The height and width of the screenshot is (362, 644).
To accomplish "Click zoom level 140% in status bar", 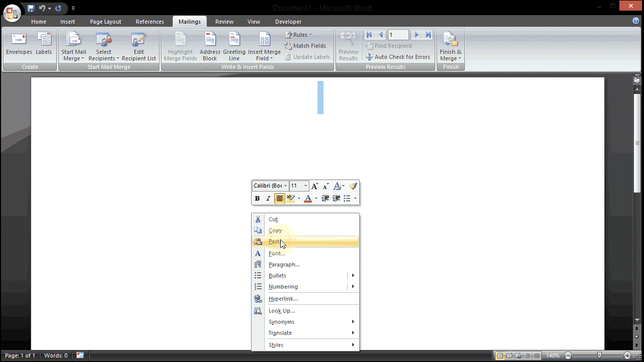I will coord(552,355).
